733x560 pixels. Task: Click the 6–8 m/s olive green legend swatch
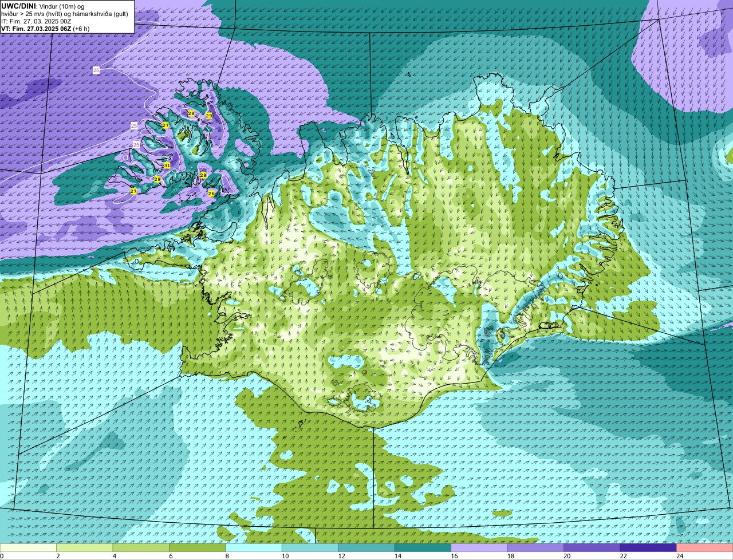click(x=198, y=547)
